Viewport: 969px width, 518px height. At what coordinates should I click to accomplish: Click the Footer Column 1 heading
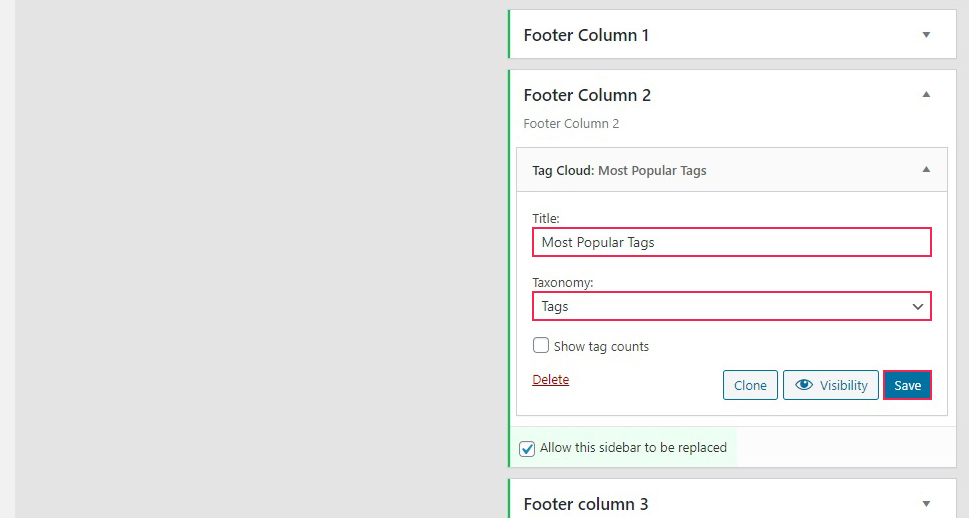pyautogui.click(x=586, y=35)
